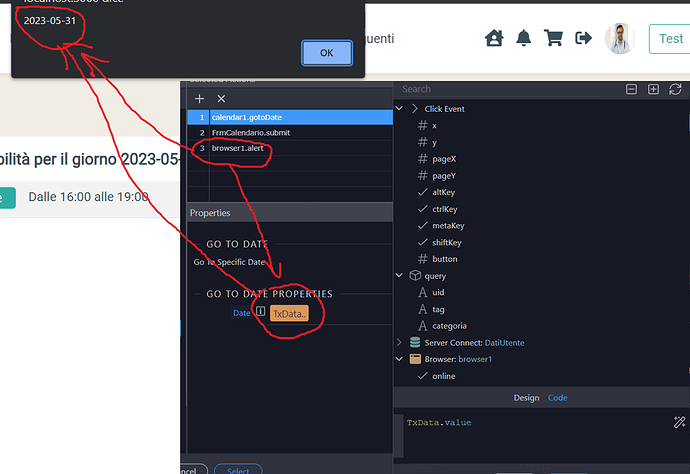
Task: Open notifications bell icon
Action: (523, 38)
